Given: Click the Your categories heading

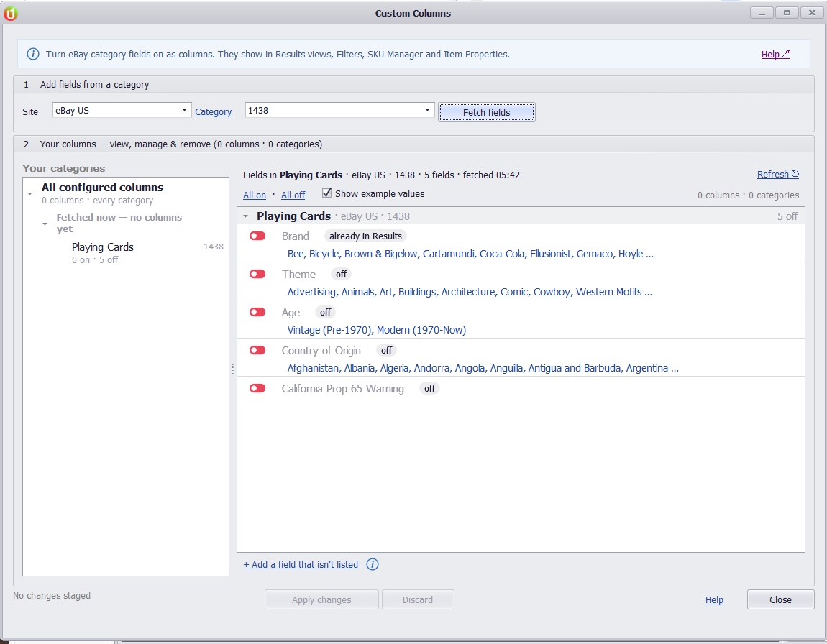Looking at the screenshot, I should [x=64, y=168].
